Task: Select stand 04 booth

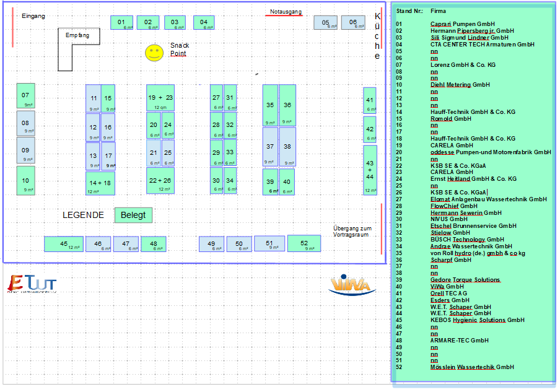Action: (204, 22)
